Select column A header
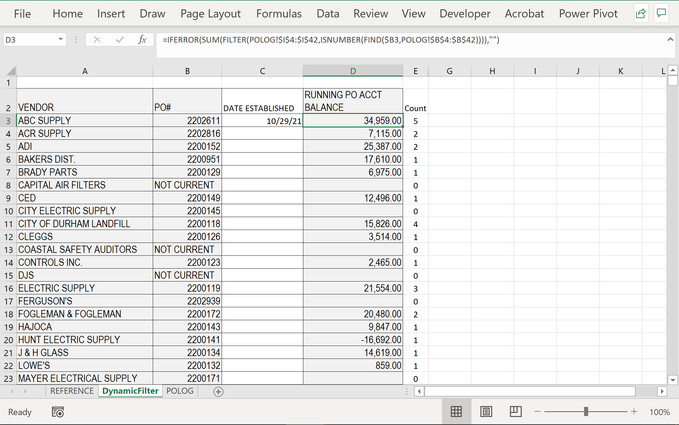Viewport: 679px width, 425px height. pos(84,71)
